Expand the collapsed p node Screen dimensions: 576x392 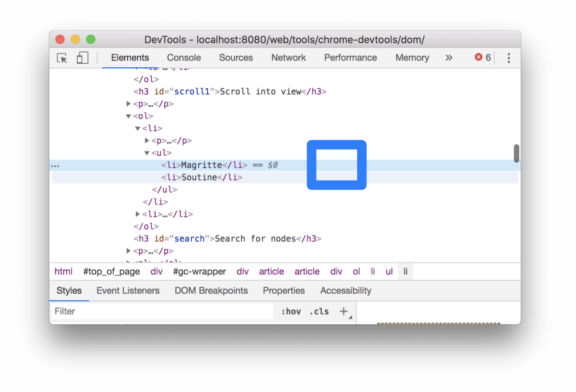(128, 104)
